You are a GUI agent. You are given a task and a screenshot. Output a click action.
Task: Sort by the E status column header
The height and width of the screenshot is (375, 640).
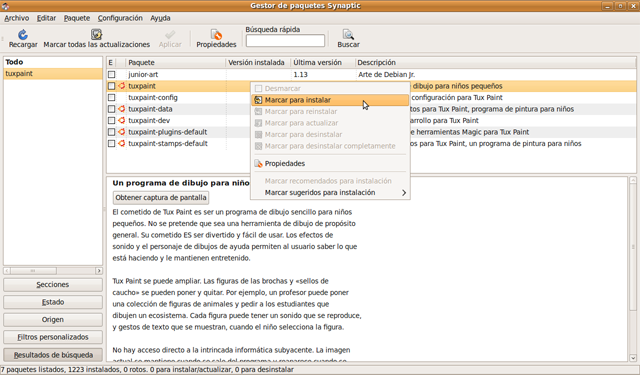tap(111, 62)
